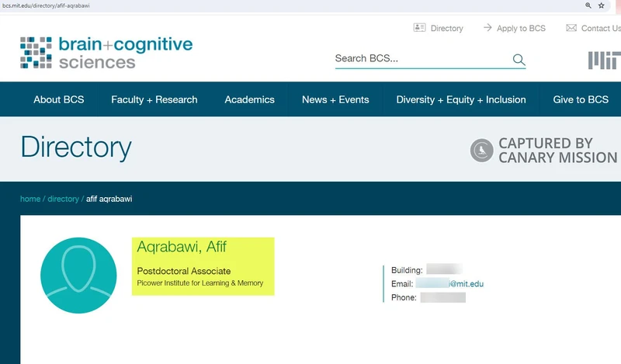Click the MIT logo
Image resolution: width=621 pixels, height=364 pixels.
click(604, 61)
